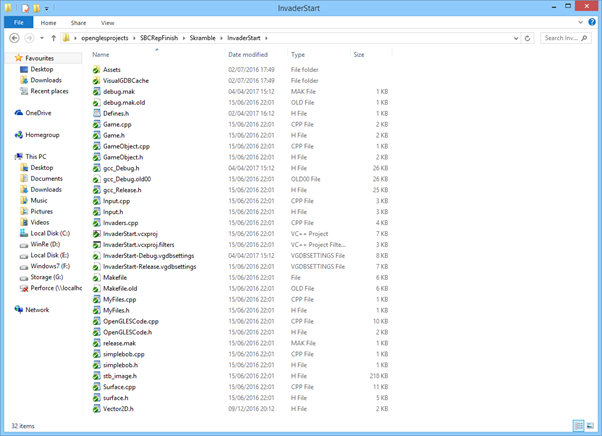Click the Homegroup icon in navigation pane

coord(18,135)
